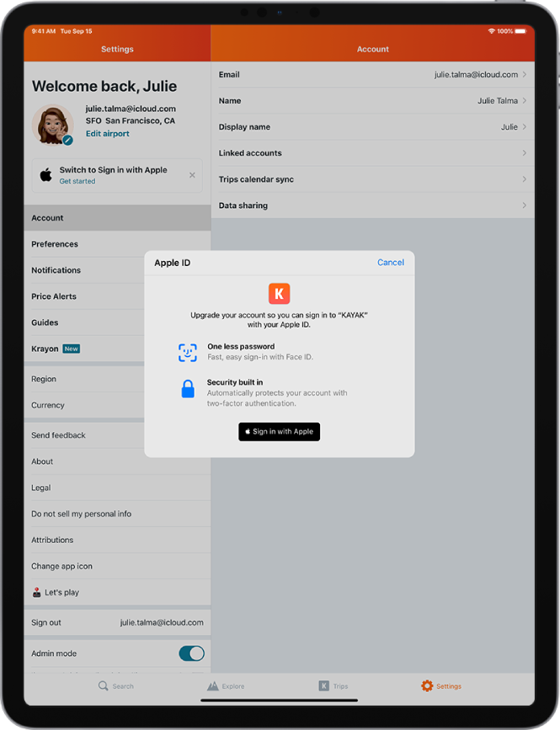Viewport: 560px width, 730px height.
Task: Open the Email row chevron
Action: (x=525, y=74)
